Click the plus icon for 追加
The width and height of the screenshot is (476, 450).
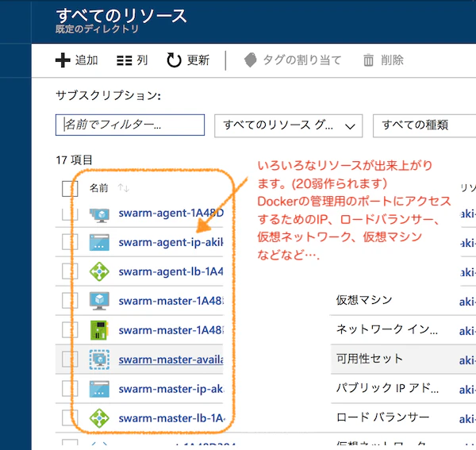tap(63, 60)
